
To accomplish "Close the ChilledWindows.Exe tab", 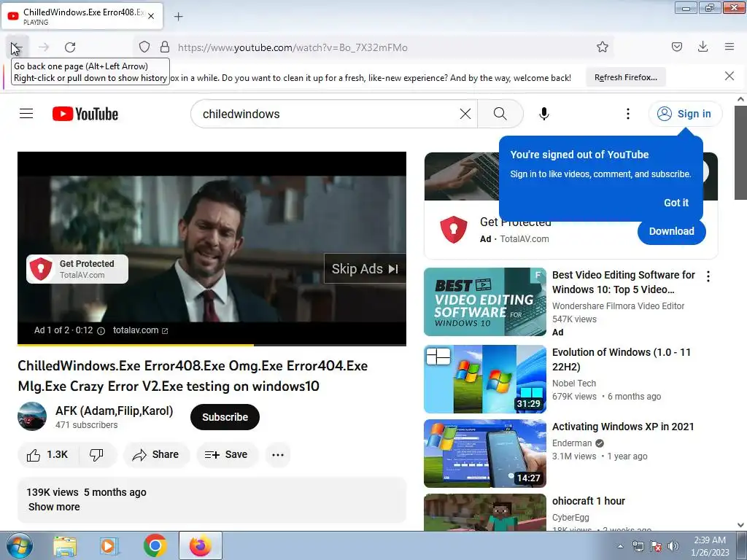I will click(151, 16).
